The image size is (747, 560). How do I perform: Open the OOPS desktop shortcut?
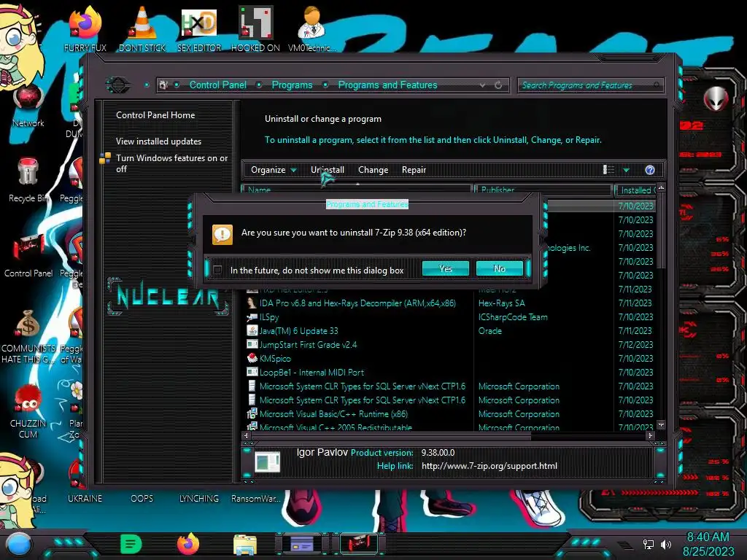(x=142, y=498)
